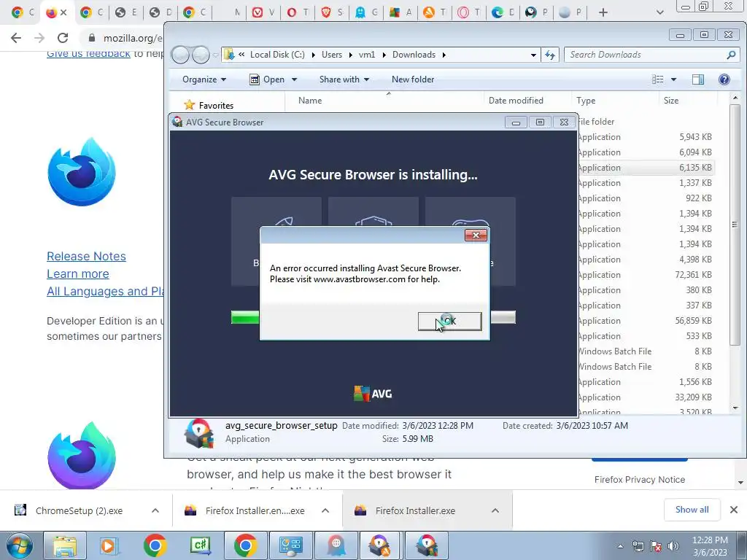Expand options chevron for Firefox Installer.en....exe
Image resolution: width=747 pixels, height=560 pixels.
[325, 510]
